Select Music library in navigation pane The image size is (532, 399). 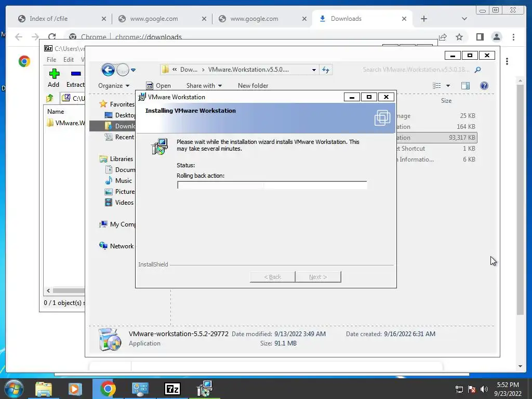tap(118, 180)
